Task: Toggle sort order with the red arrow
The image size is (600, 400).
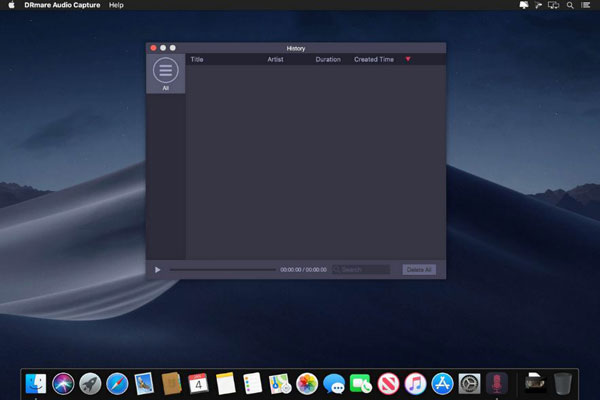Action: tap(408, 60)
